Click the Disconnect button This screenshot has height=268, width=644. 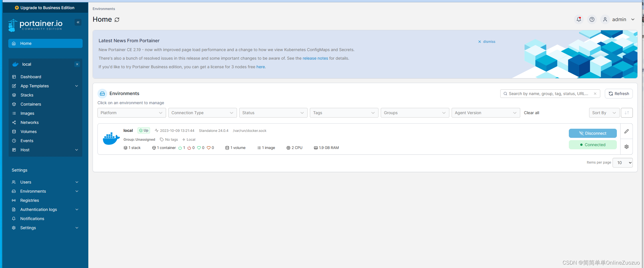[593, 133]
